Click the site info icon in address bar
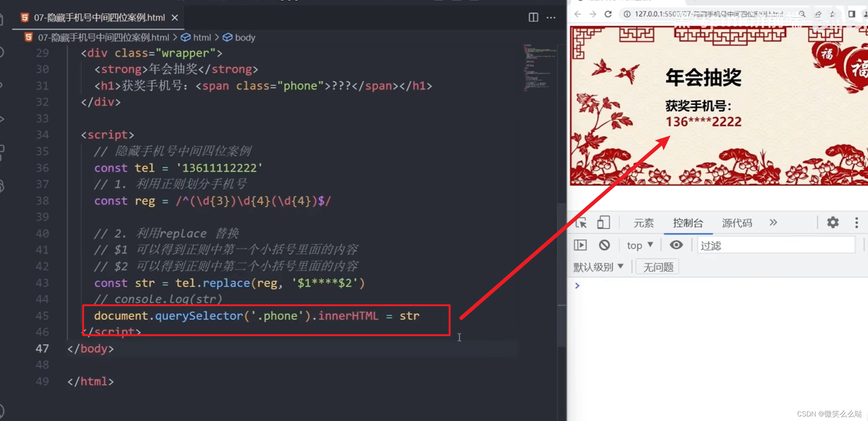Image resolution: width=868 pixels, height=421 pixels. (627, 14)
